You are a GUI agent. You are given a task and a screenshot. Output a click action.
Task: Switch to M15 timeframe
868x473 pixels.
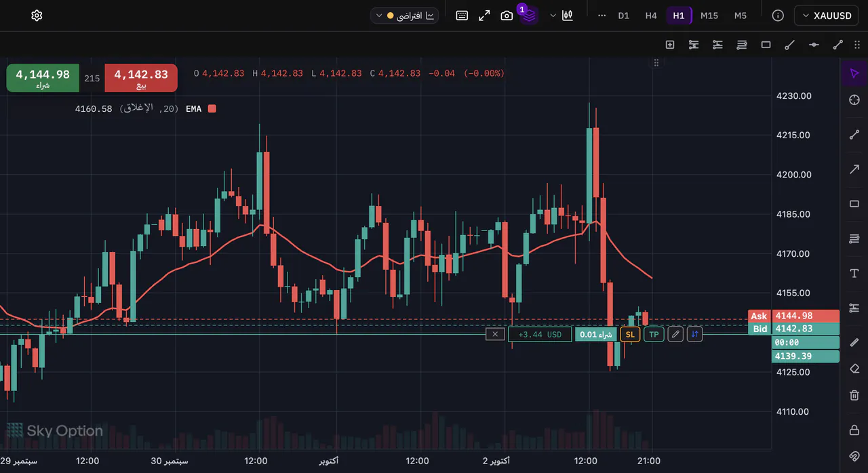click(x=709, y=16)
